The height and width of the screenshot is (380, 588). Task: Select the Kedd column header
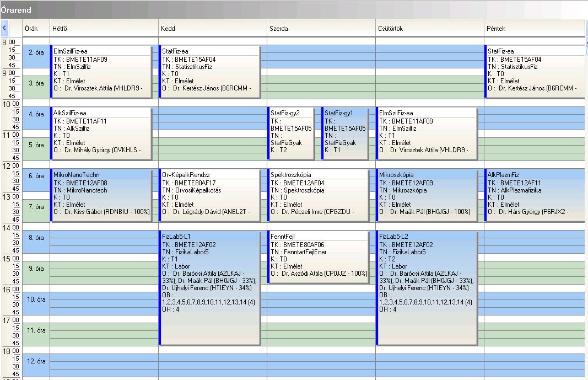(x=212, y=28)
